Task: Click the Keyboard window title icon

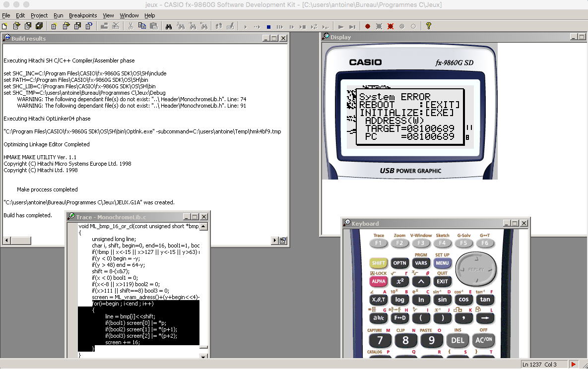Action: pos(347,223)
